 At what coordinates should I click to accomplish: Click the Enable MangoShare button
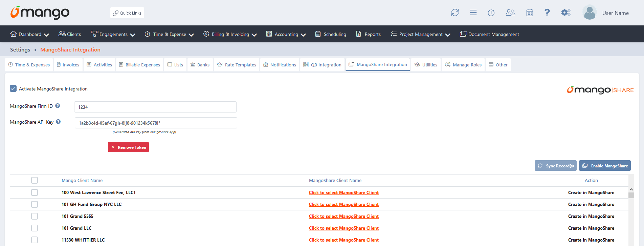tap(605, 166)
